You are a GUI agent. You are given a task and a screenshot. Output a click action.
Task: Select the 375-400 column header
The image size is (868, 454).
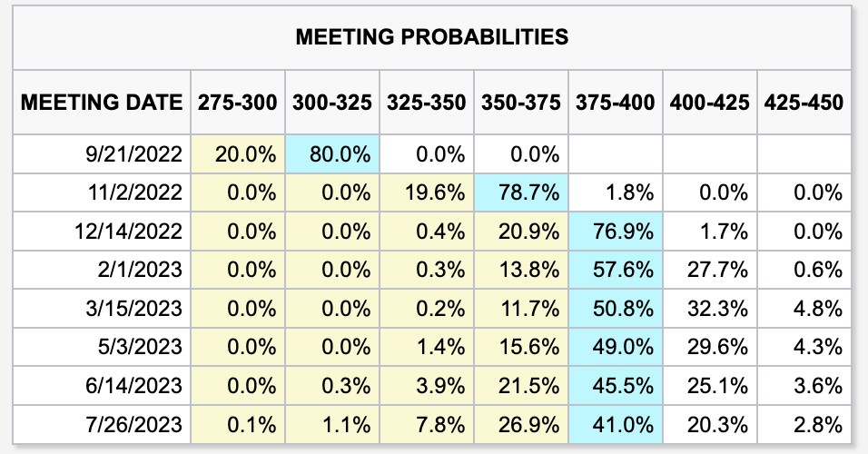pyautogui.click(x=615, y=102)
